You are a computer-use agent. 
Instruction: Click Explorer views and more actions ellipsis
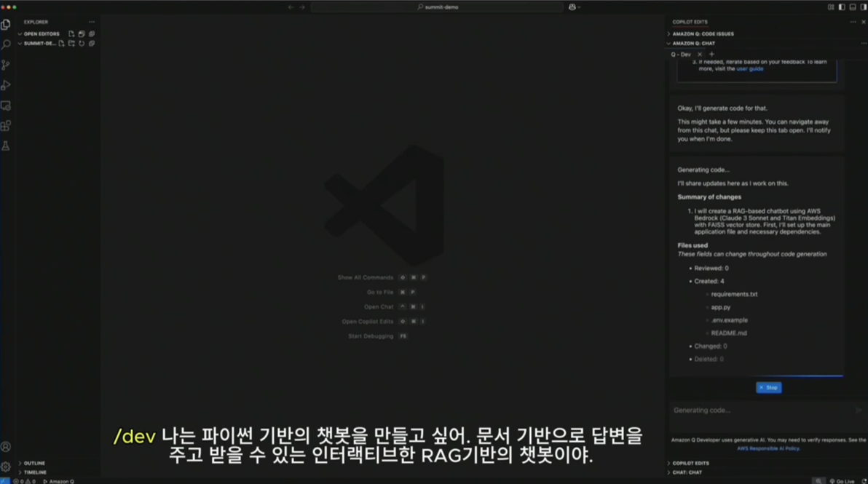(x=92, y=22)
